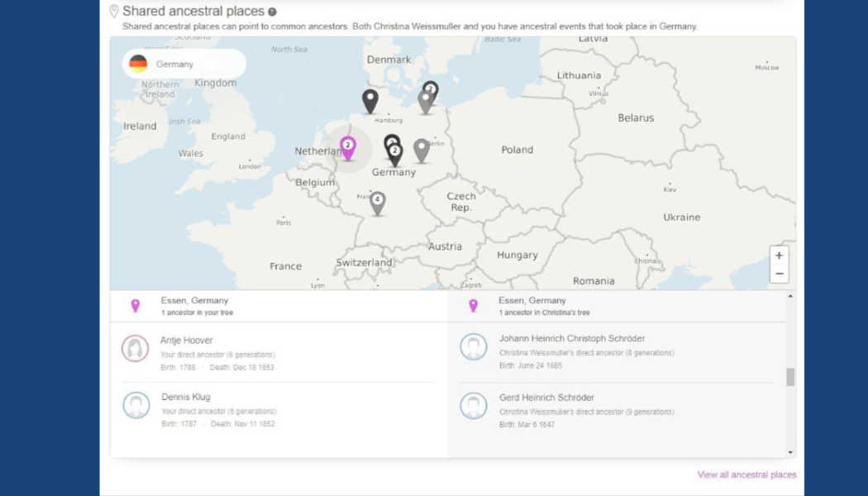The height and width of the screenshot is (496, 868).
Task: Click 'Death: Nov 11 1852' text
Action: 242,424
